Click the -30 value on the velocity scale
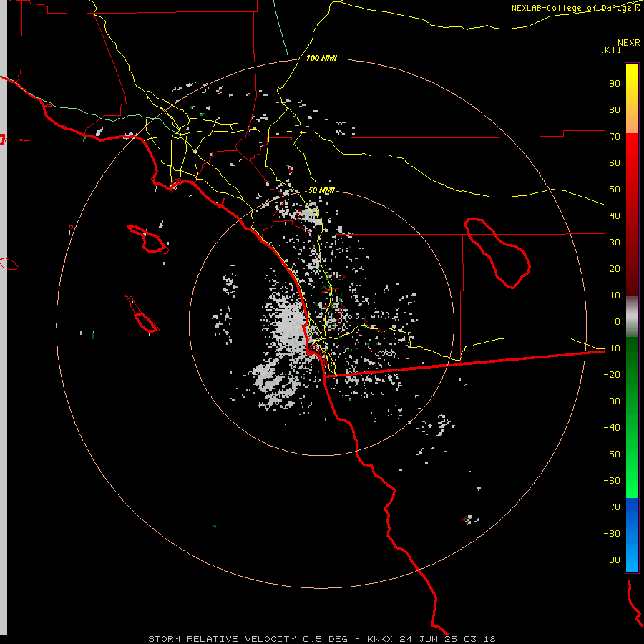Screen dimensions: 644x644 tap(612, 401)
